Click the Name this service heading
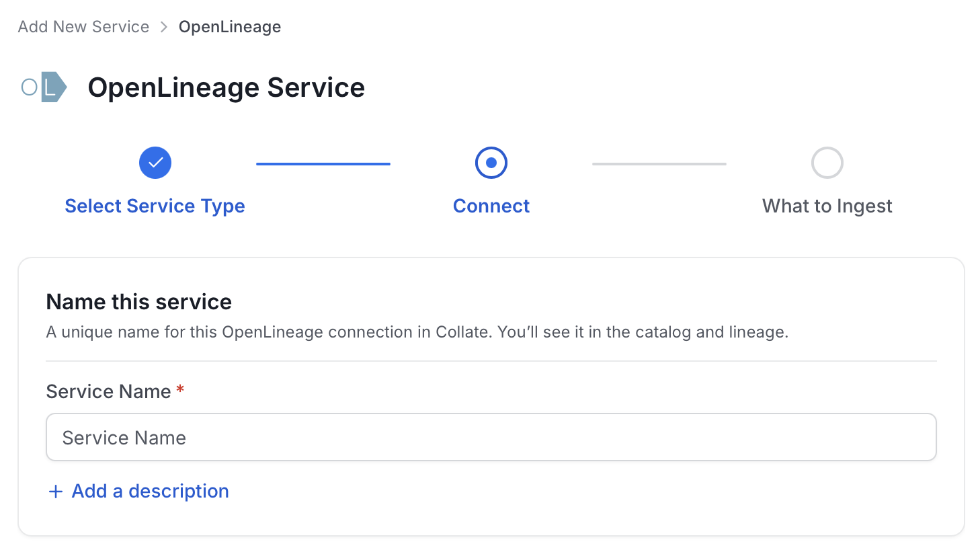The height and width of the screenshot is (550, 980). (139, 302)
